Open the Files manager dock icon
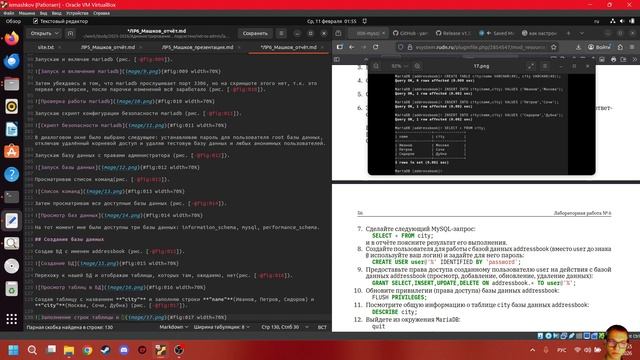Viewport: 640px width, 360px height. tap(11, 84)
